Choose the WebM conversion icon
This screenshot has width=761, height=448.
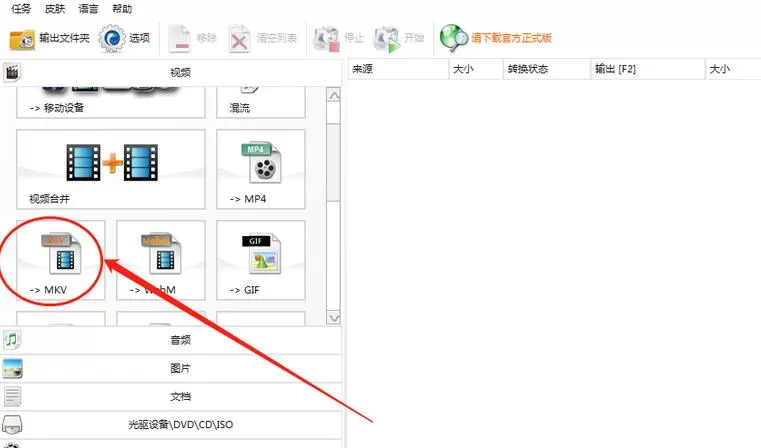click(161, 253)
